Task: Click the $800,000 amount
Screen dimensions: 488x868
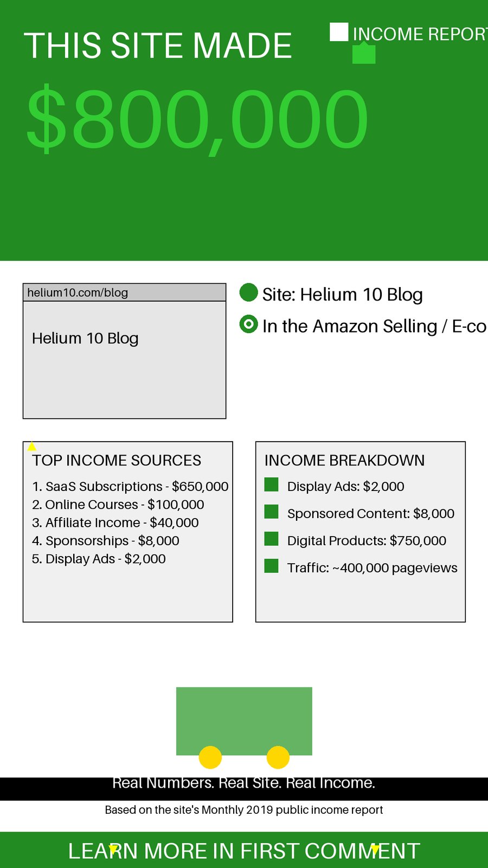Action: [x=197, y=119]
